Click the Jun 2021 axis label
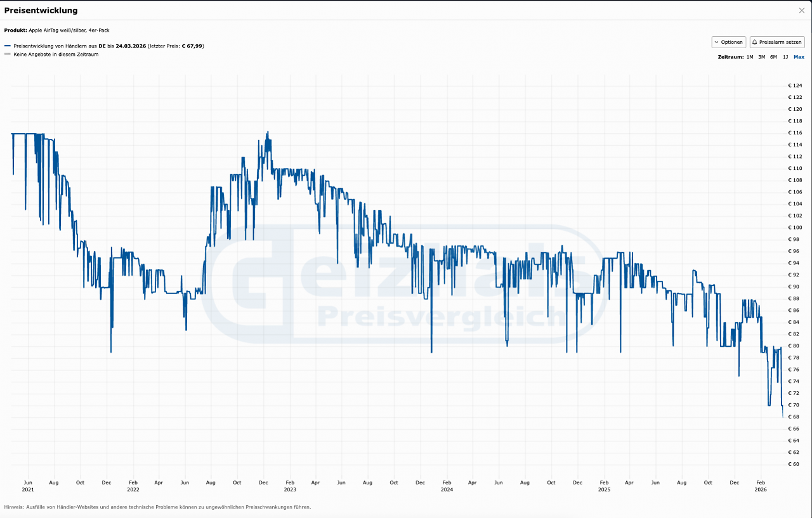The height and width of the screenshot is (518, 812). click(x=28, y=486)
